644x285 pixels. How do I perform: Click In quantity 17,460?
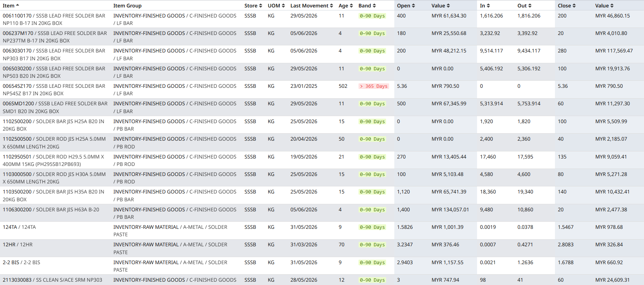[x=488, y=157]
